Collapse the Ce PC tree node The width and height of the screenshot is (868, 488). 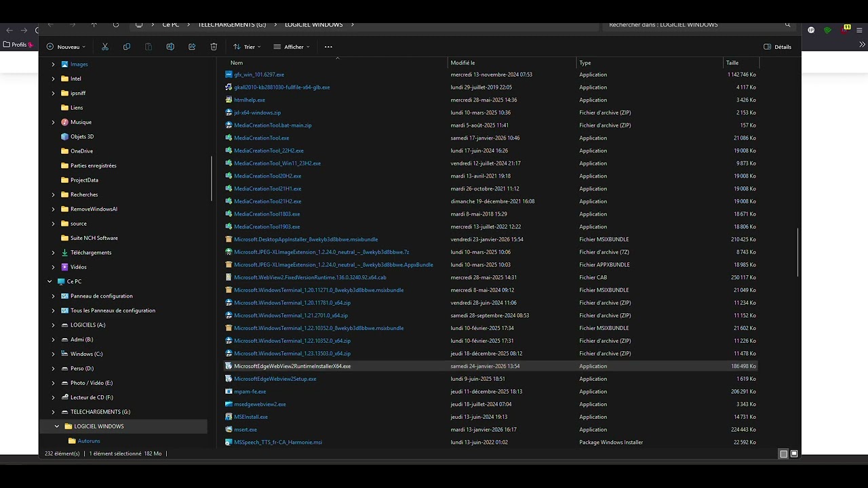click(50, 281)
